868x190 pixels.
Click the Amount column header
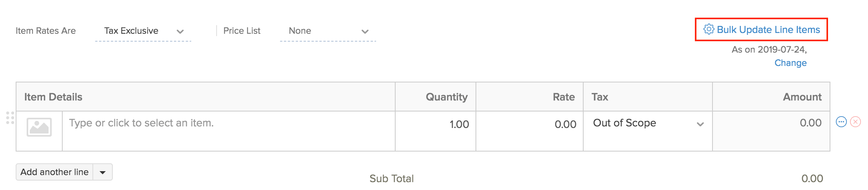(802, 97)
